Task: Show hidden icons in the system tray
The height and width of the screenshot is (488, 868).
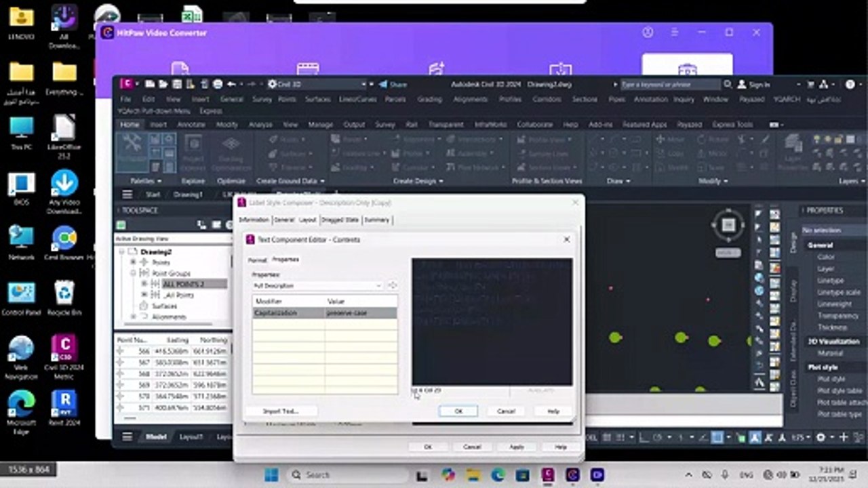Action: point(689,475)
